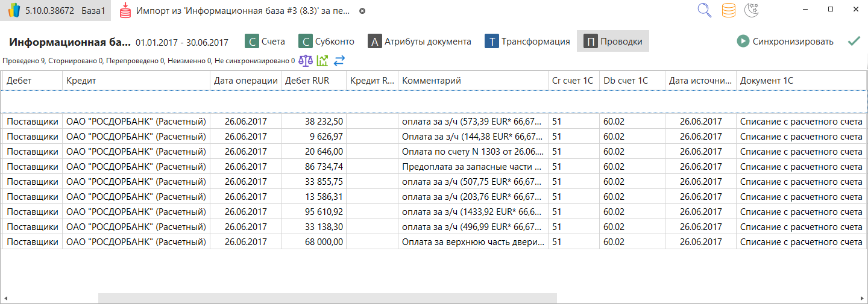The width and height of the screenshot is (868, 304).
Task: Open the Субконто tab
Action: [327, 42]
